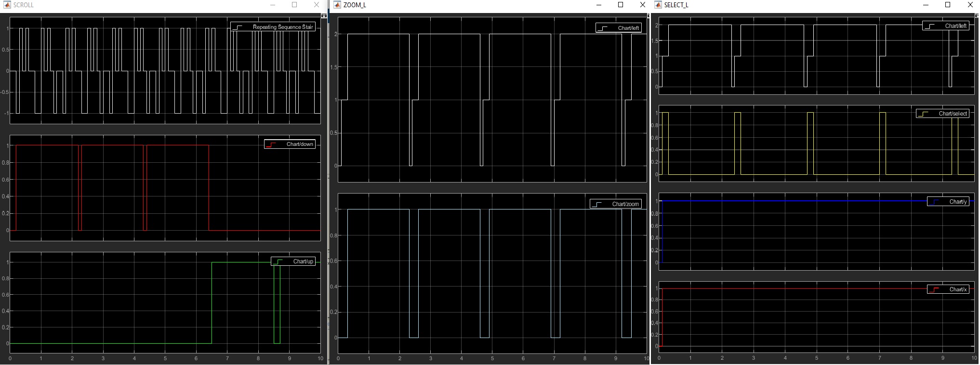This screenshot has height=365, width=980.
Task: Toggle Chart/left legend in ZOOM_L window
Action: [x=618, y=28]
